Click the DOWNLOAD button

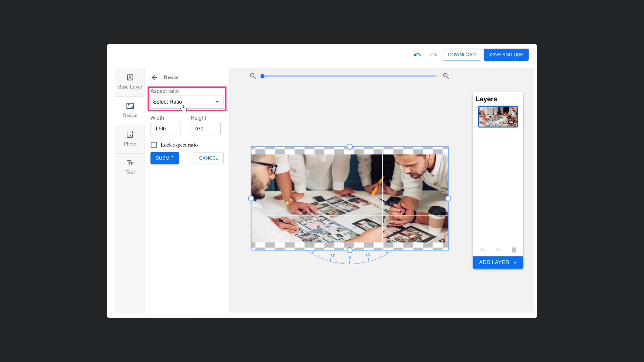[462, 55]
